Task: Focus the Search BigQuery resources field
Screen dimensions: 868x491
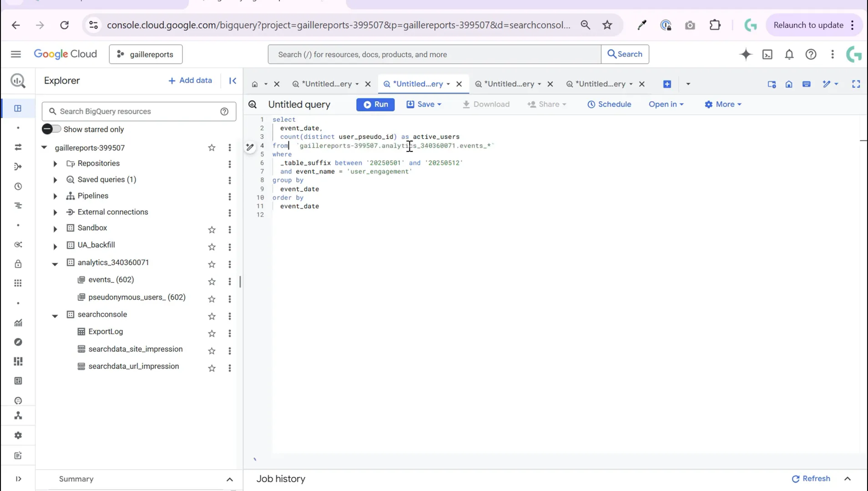Action: click(139, 111)
